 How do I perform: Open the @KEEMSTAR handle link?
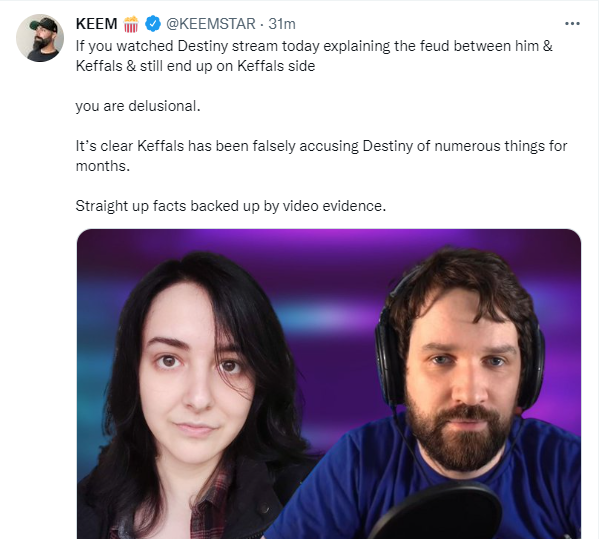coord(211,24)
